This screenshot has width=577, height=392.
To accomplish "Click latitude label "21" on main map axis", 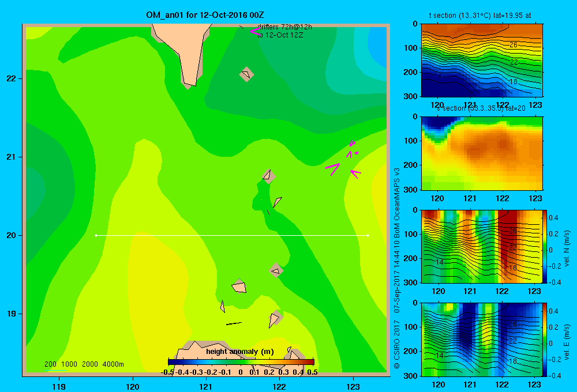I will coord(12,157).
